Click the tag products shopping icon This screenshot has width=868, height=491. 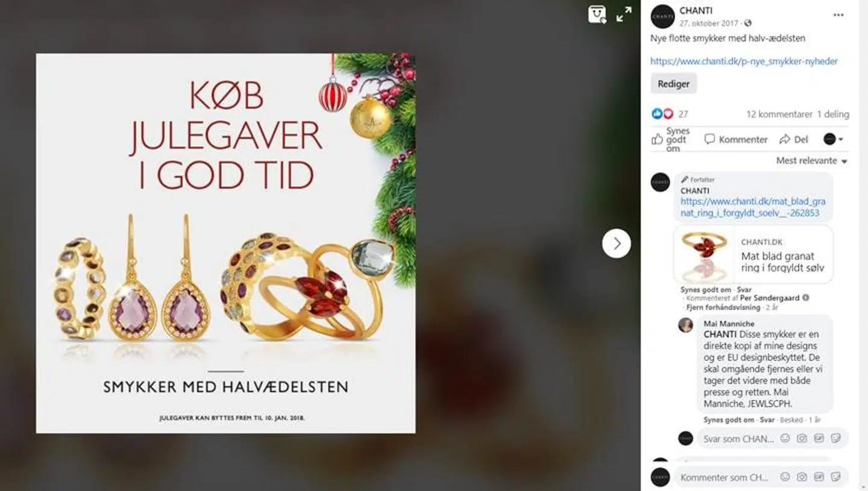click(x=597, y=14)
